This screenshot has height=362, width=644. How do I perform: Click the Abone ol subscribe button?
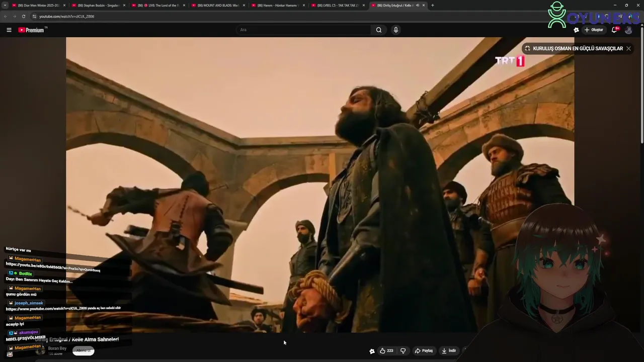[83, 350]
